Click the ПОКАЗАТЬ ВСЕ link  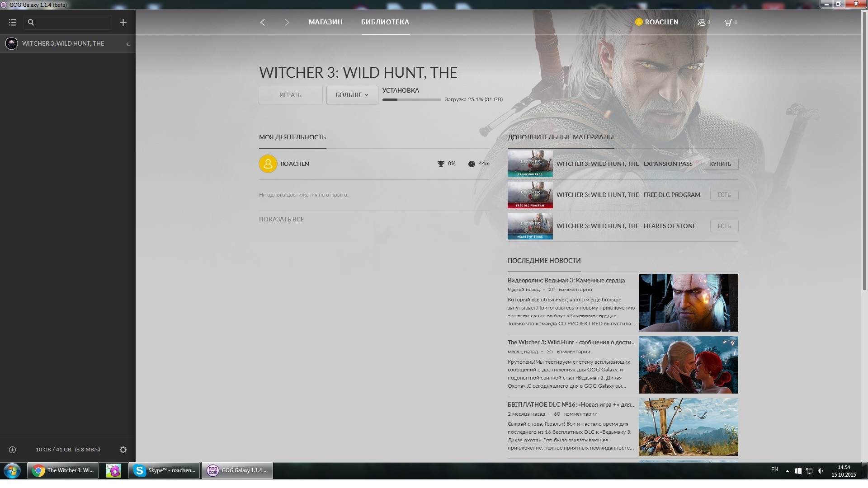(281, 219)
